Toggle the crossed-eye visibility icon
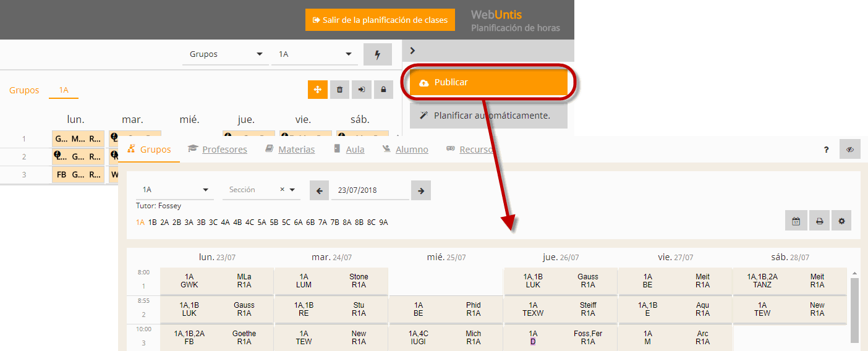The height and width of the screenshot is (351, 868). pyautogui.click(x=850, y=150)
